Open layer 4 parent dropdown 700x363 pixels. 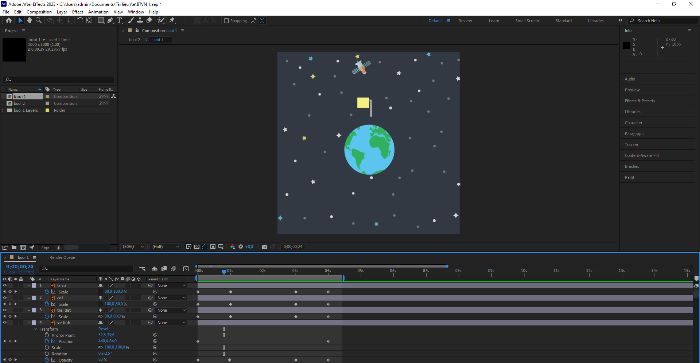click(x=171, y=322)
